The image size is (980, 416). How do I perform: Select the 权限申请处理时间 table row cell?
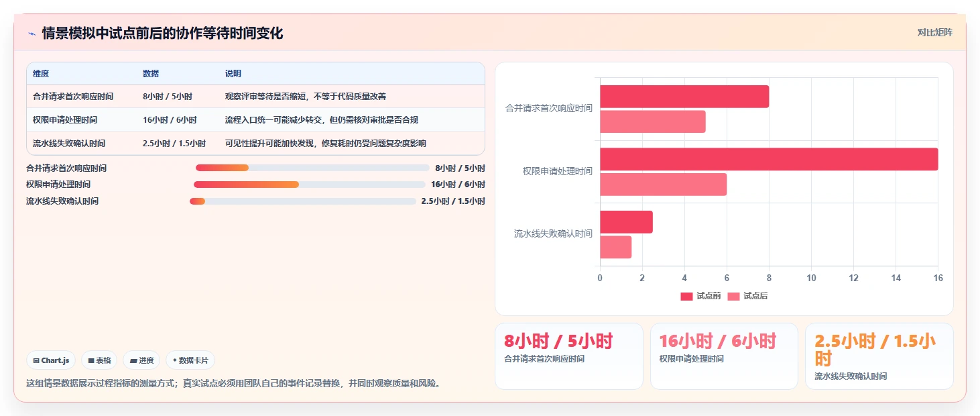coord(65,120)
